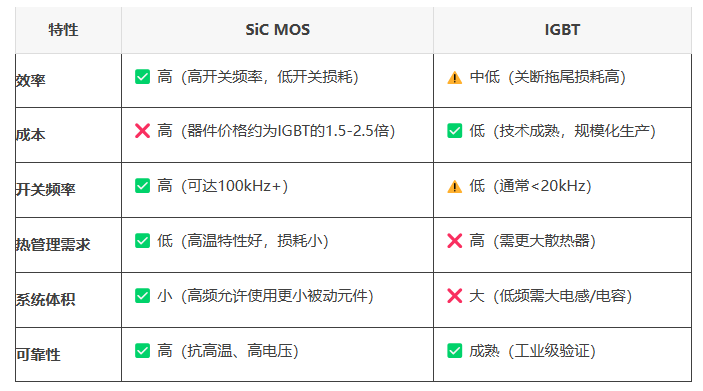The image size is (703, 391).
Task: Click green check beside 高 (可达100kHz+)
Action: tap(143, 186)
